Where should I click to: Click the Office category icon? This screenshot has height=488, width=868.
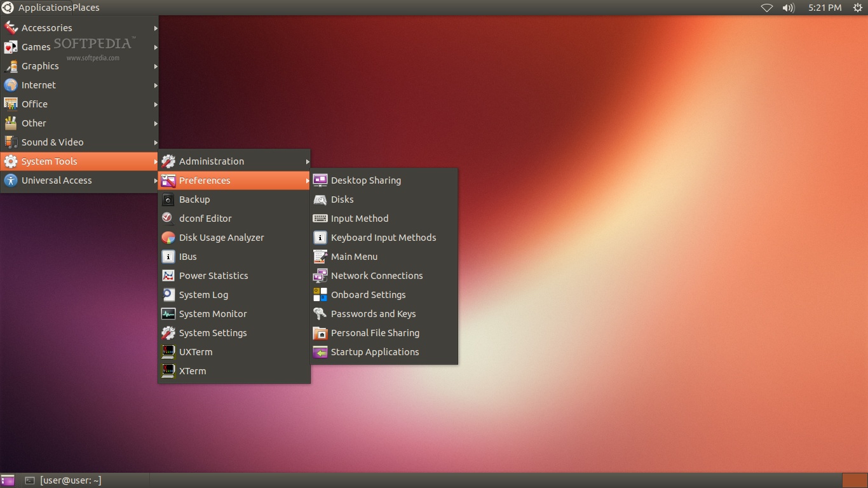11,104
